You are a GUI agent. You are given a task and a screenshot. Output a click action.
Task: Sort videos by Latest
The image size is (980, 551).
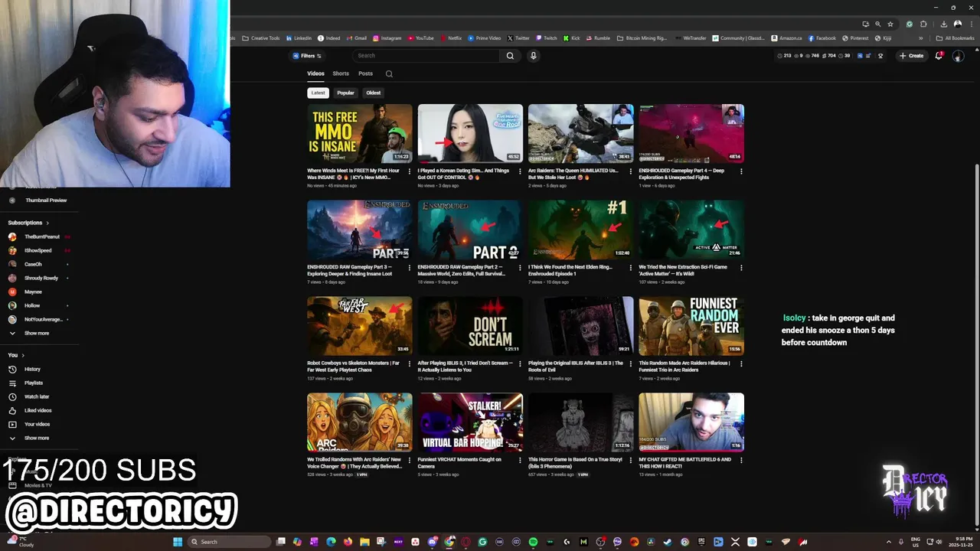(x=318, y=93)
